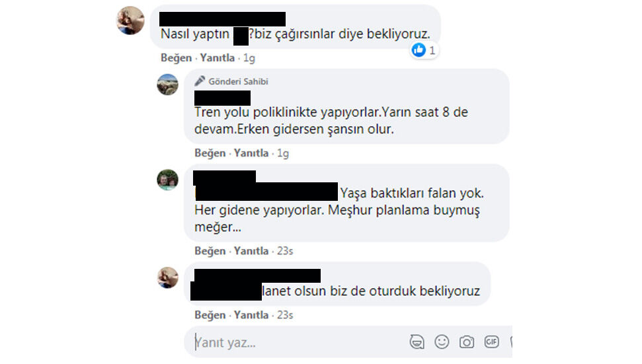The width and height of the screenshot is (642, 364).
Task: Open the emoji picker smiley icon
Action: click(x=442, y=342)
